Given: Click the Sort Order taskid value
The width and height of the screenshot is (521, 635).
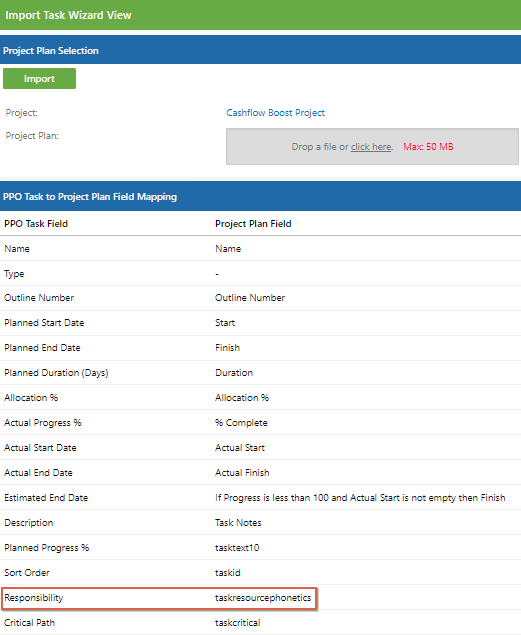Looking at the screenshot, I should (x=228, y=573).
